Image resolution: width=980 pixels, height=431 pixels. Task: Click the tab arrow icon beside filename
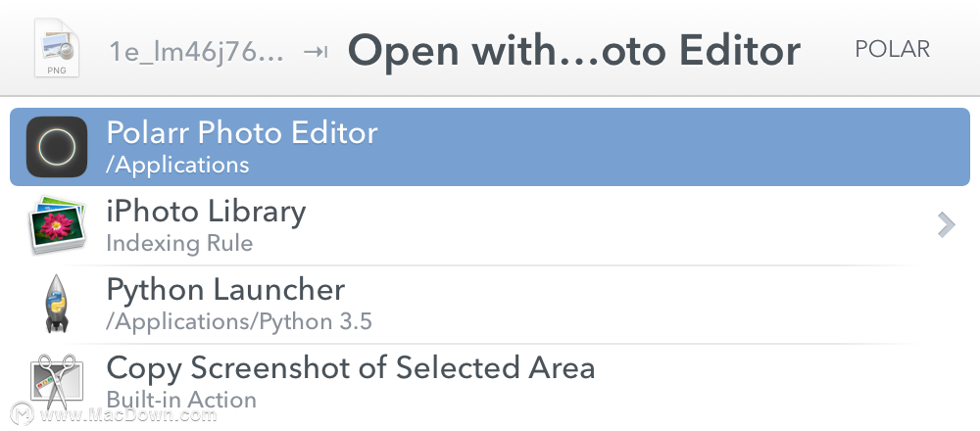[x=316, y=52]
